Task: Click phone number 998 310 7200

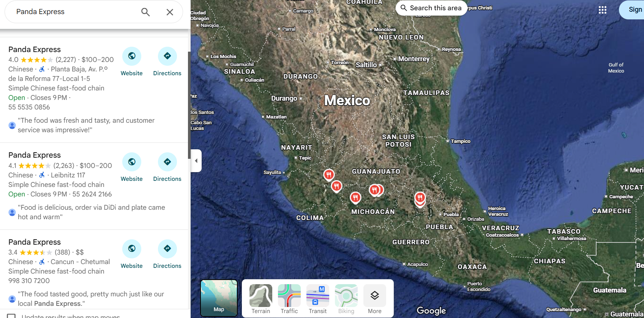Action: 29,281
